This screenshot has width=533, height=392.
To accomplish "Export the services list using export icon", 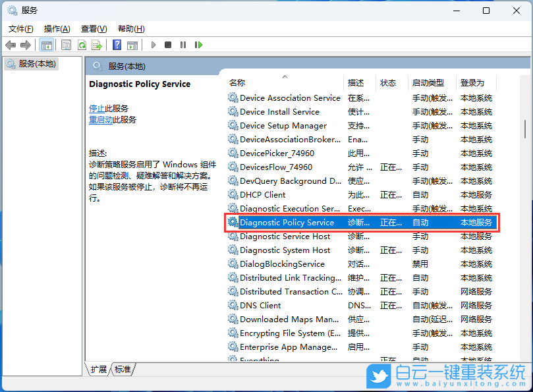I will click(98, 44).
